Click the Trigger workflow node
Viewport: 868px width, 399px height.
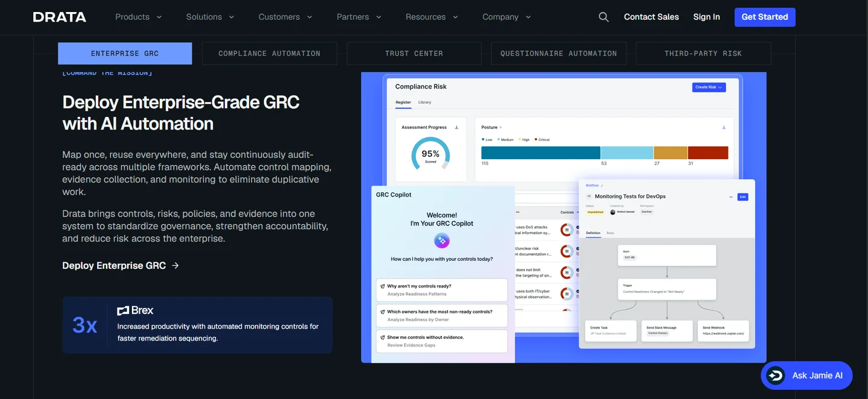click(x=667, y=289)
